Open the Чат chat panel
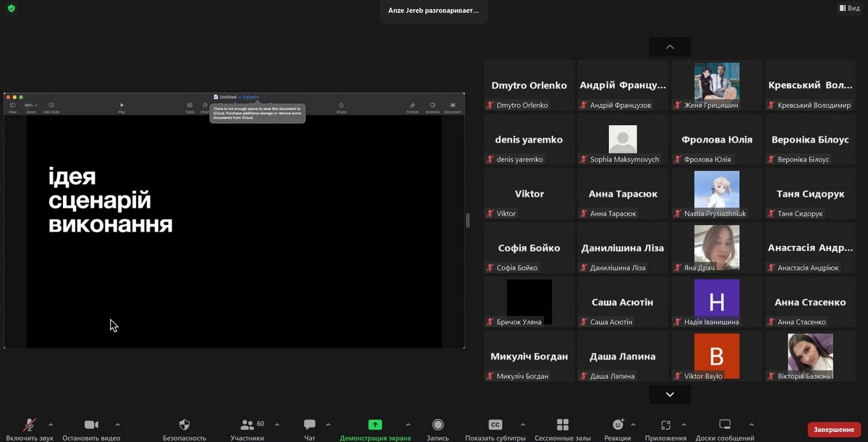868x442 pixels. click(310, 425)
